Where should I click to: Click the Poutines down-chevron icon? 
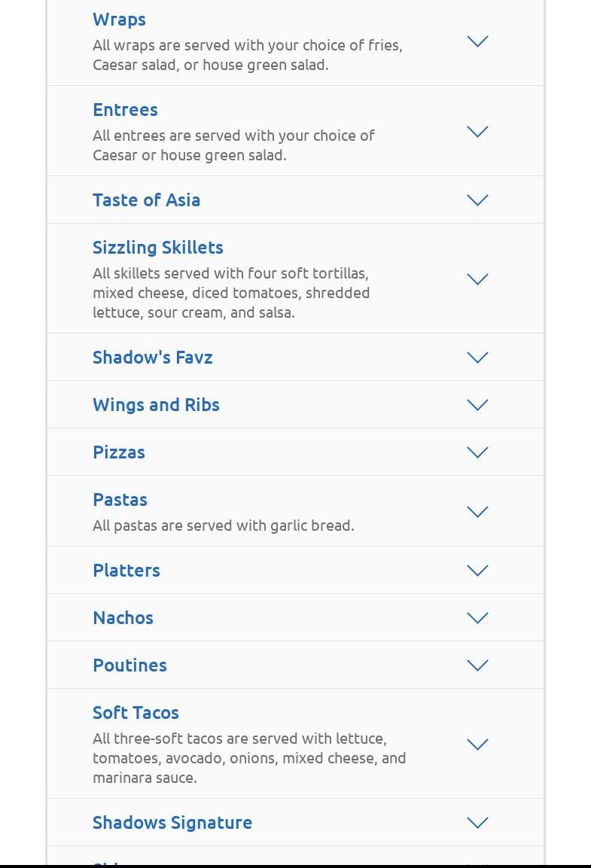click(477, 665)
